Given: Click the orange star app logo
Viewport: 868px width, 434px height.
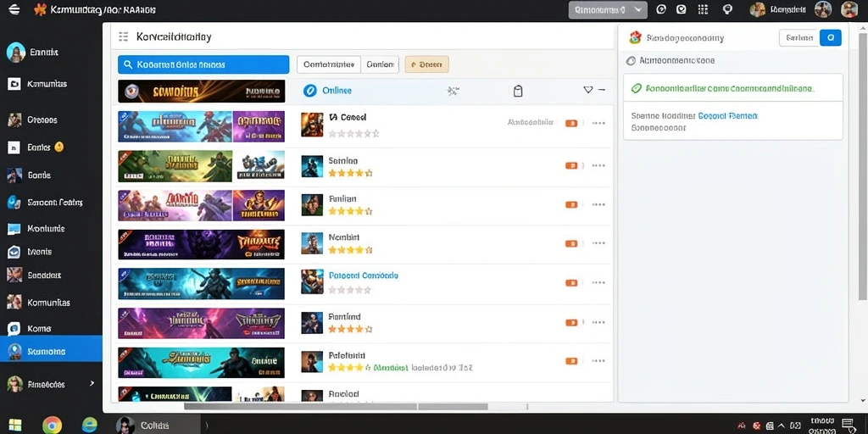Looking at the screenshot, I should pyautogui.click(x=39, y=9).
